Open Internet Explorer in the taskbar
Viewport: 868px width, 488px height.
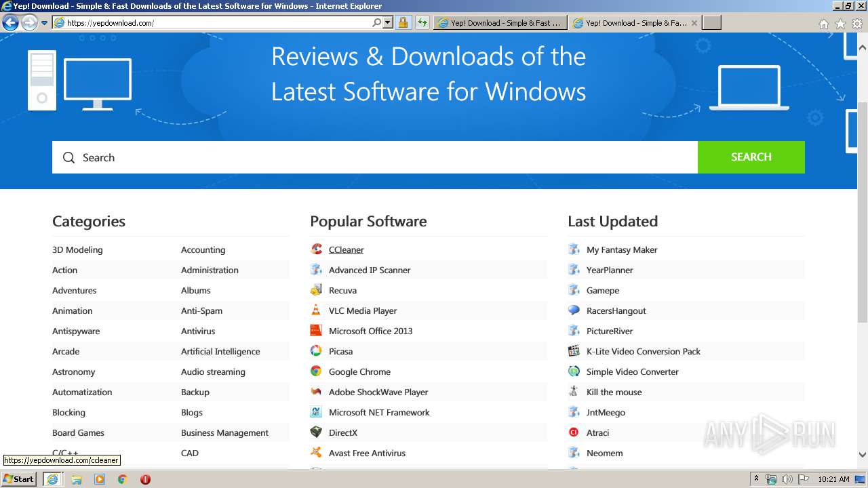52,479
